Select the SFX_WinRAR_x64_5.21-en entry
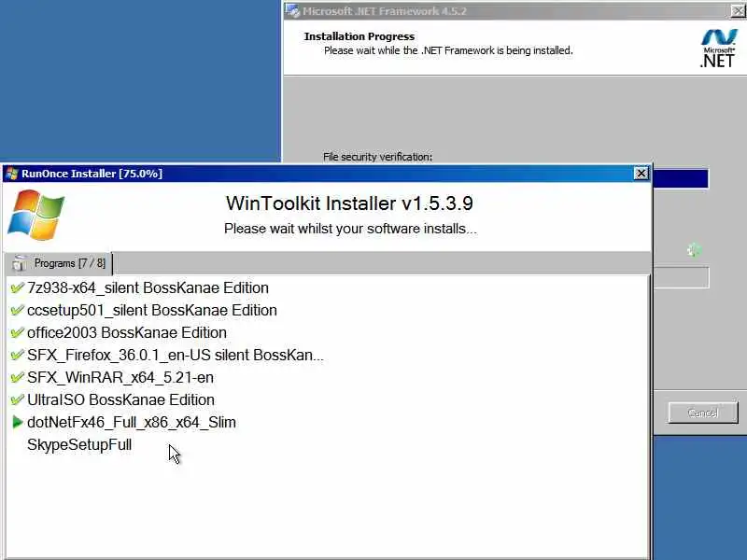Viewport: 747px width, 560px height. point(120,377)
